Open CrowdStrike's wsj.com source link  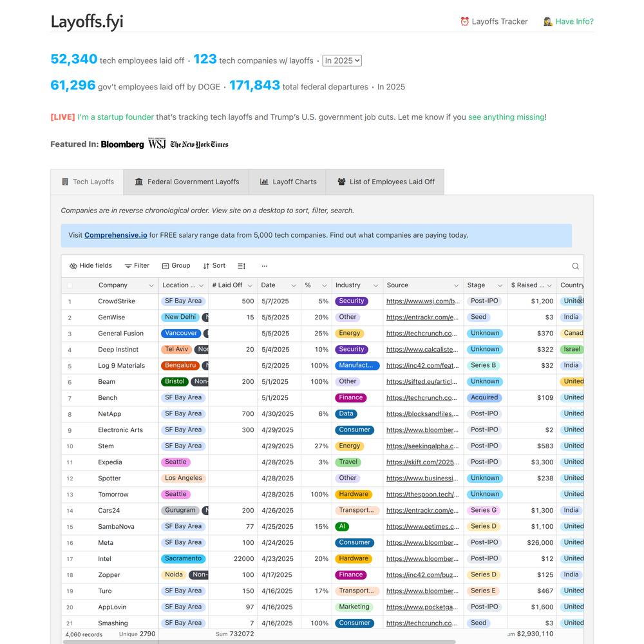[423, 301]
